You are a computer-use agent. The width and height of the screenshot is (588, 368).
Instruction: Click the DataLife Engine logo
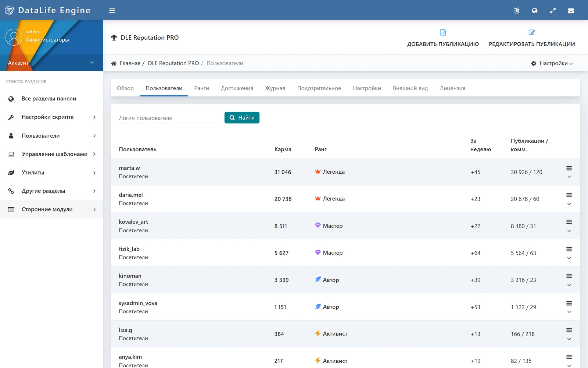pyautogui.click(x=47, y=10)
